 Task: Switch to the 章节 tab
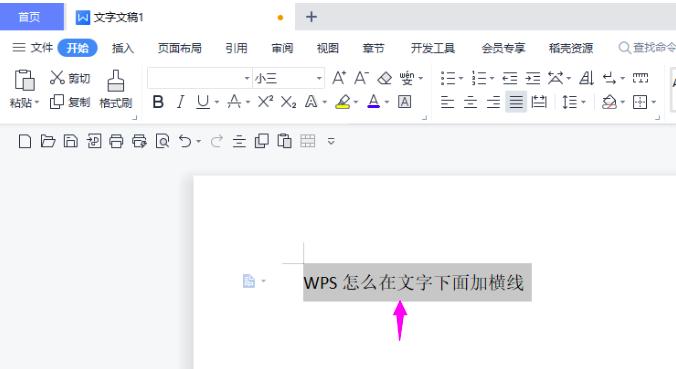pos(373,48)
